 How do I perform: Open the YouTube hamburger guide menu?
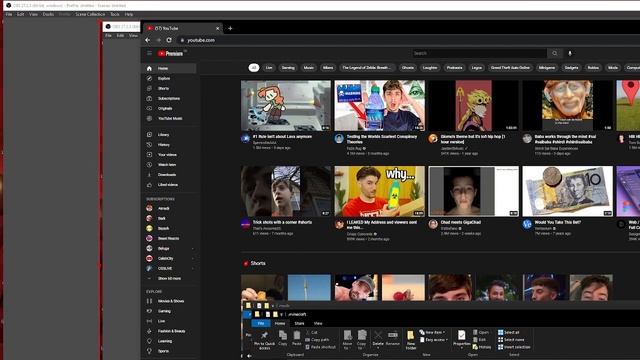tap(149, 53)
